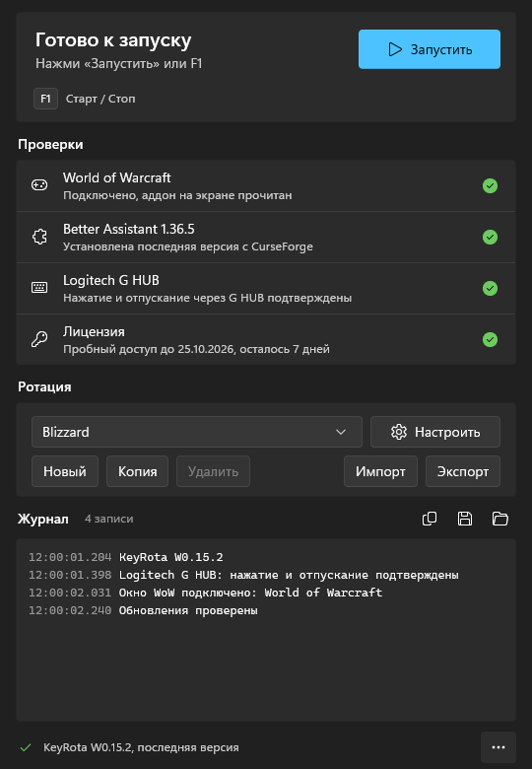Click 'KeyRota W0.15.2, последняя версия' status text

coord(141,747)
